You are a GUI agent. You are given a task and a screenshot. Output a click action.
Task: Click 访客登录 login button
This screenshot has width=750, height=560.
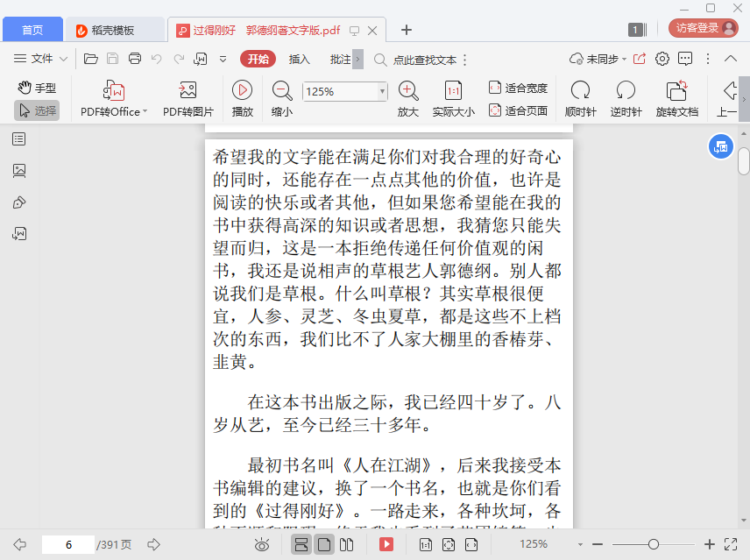click(x=704, y=28)
